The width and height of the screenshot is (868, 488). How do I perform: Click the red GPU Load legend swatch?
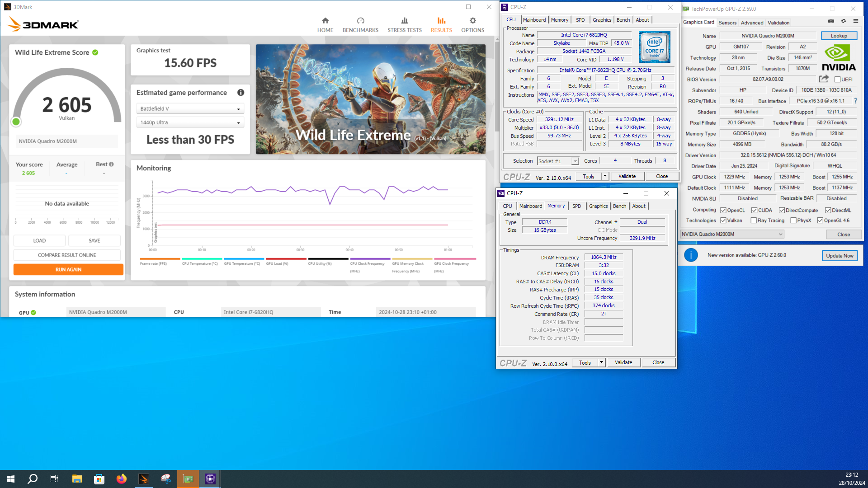click(286, 259)
